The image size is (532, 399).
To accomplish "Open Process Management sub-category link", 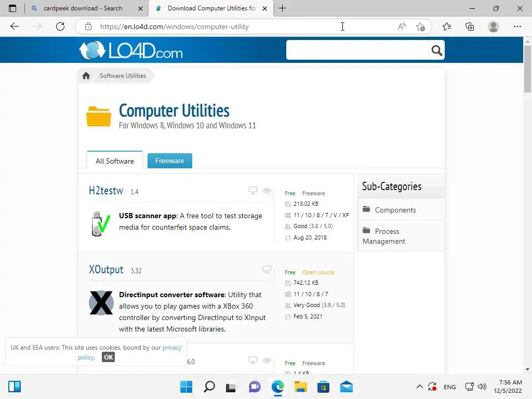I will click(384, 236).
